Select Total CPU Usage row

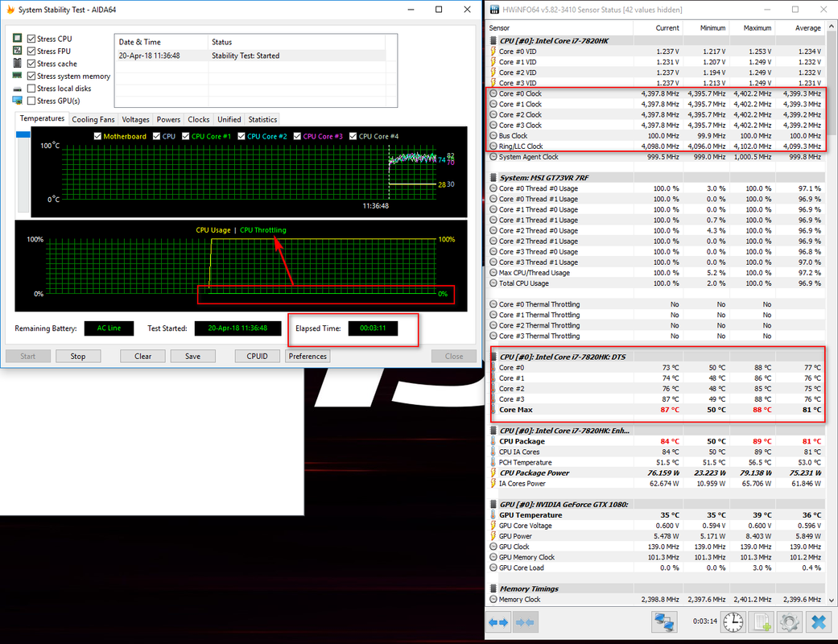pyautogui.click(x=656, y=283)
